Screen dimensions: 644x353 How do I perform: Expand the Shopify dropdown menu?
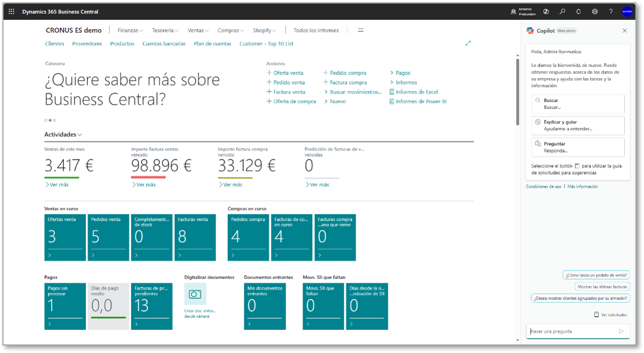pos(264,31)
